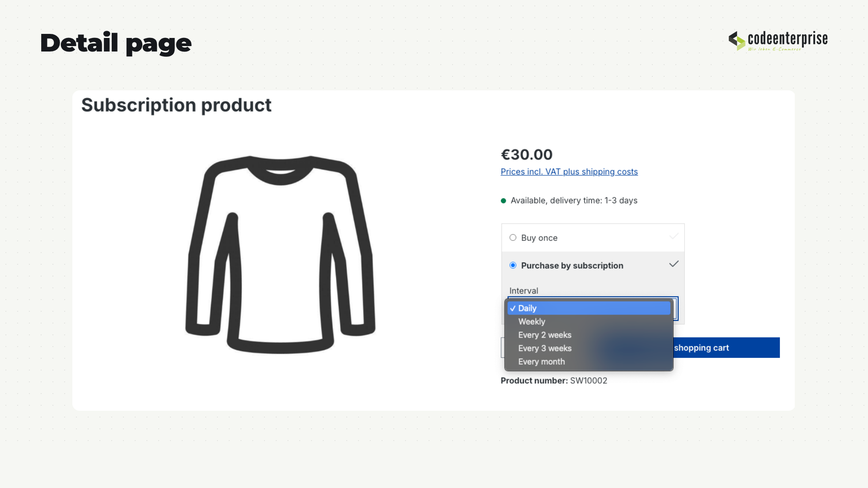Click the Interval label
The width and height of the screenshot is (868, 488).
(524, 291)
